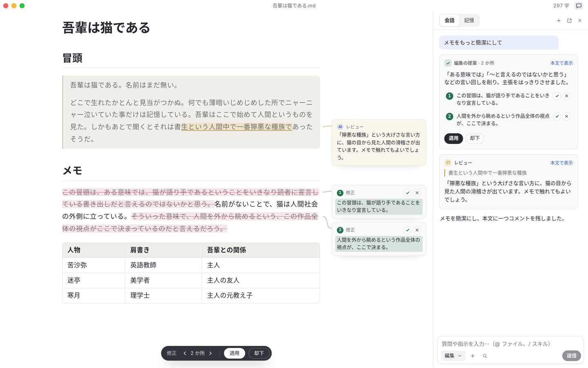This screenshot has height=368, width=588.
Task: Click 却下 in the chat edit proposal
Action: tap(475, 138)
